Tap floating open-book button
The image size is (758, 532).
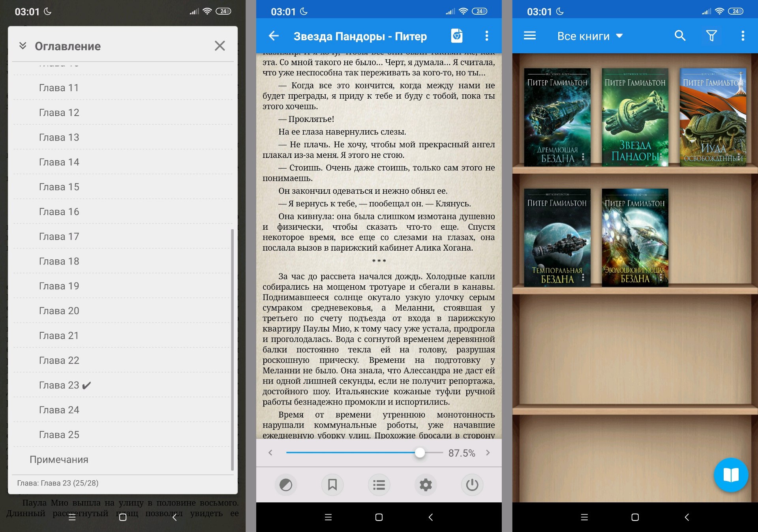pos(731,475)
